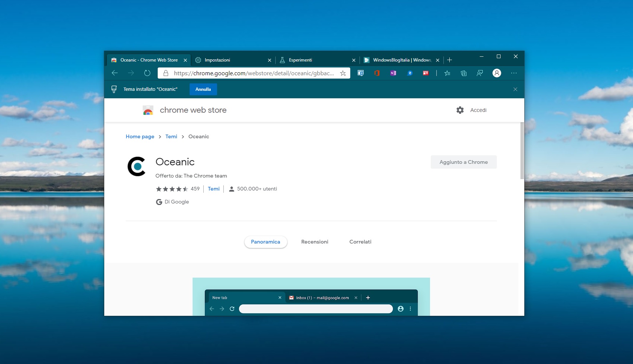Click the send feedback icon
The width and height of the screenshot is (633, 364).
480,73
